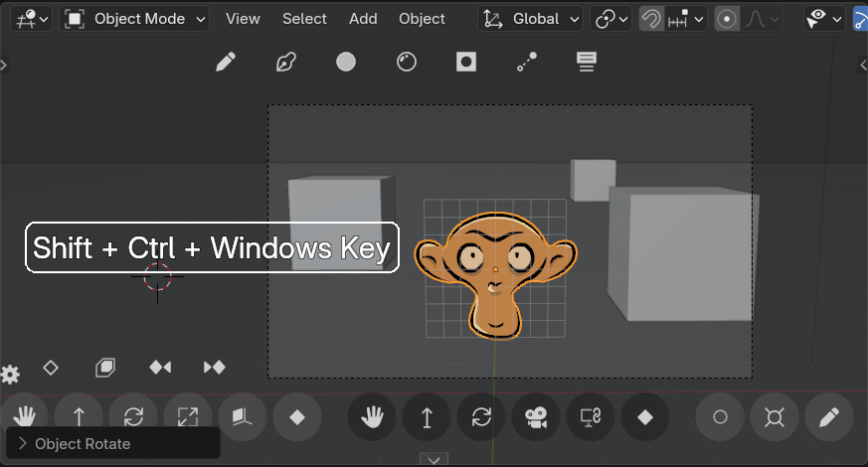
Task: Click the solid diamond in middle dark group
Action: coord(645,416)
